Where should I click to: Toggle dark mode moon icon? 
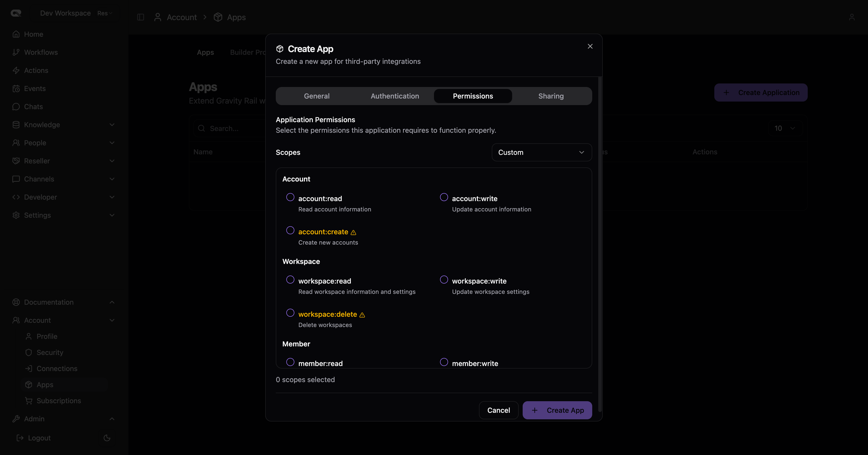click(107, 438)
